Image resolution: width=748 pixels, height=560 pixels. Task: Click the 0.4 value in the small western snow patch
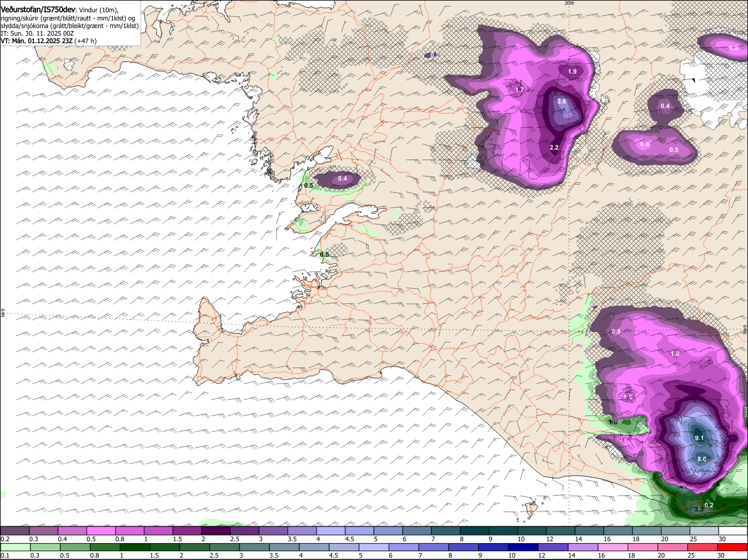(342, 178)
